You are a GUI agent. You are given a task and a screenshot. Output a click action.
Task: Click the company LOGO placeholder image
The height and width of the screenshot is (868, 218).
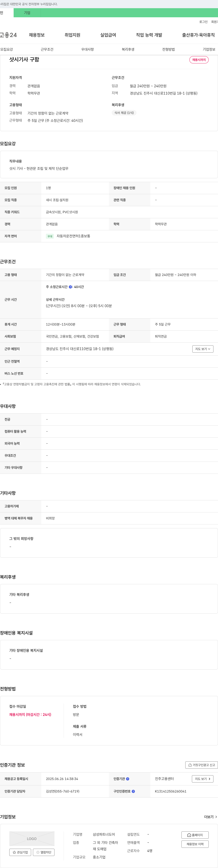tap(32, 839)
